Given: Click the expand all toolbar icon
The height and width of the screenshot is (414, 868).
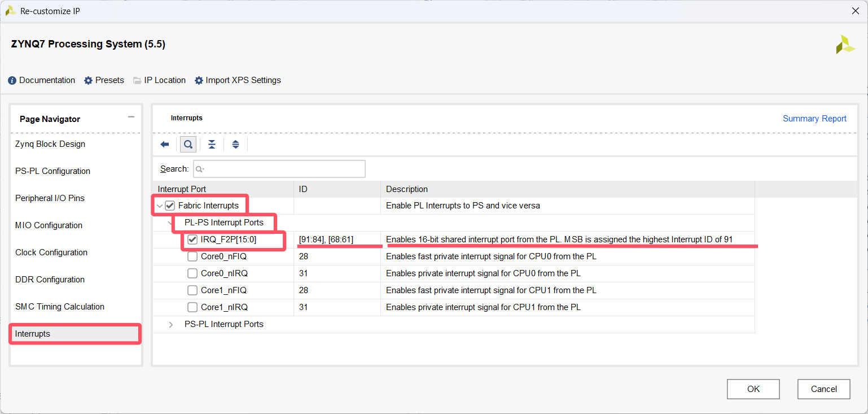Looking at the screenshot, I should pos(235,145).
